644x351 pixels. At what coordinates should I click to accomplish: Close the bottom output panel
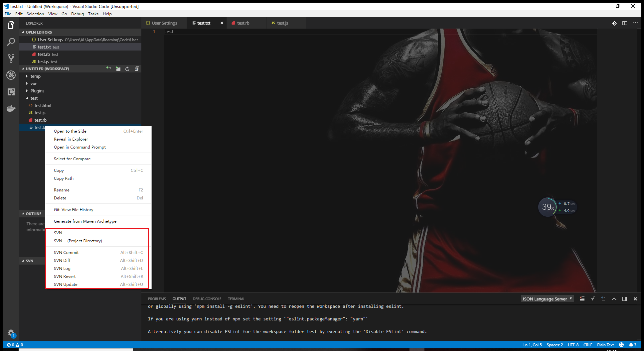(635, 299)
